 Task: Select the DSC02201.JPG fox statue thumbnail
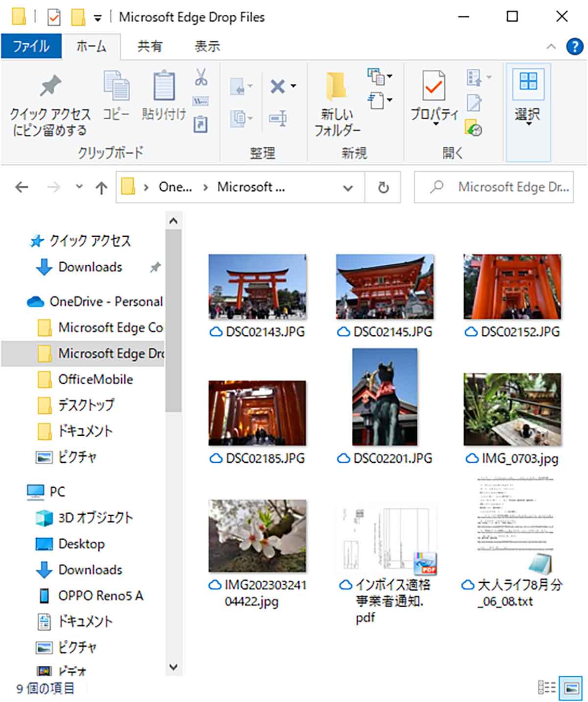click(x=385, y=397)
